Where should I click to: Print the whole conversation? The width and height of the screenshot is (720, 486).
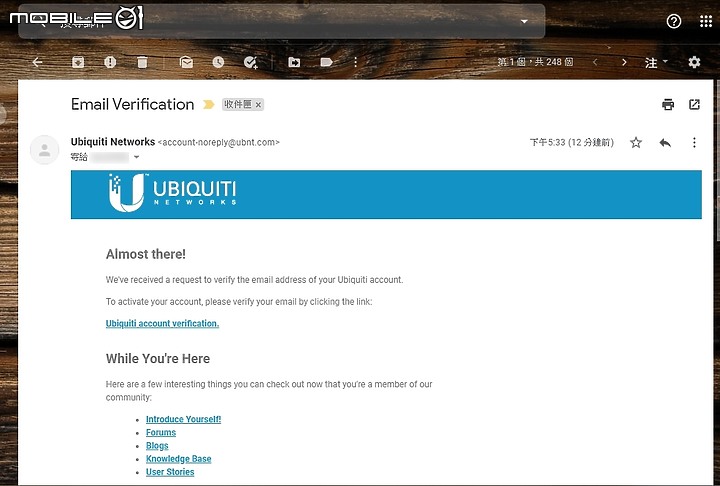coord(668,105)
